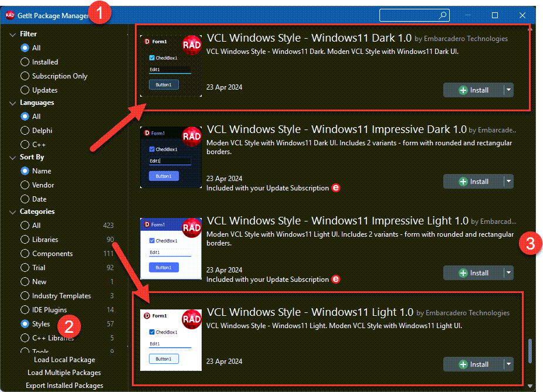This screenshot has width=543, height=392.
Task: Open Windows11 Impressive Light preview thumbnail
Action: (171, 249)
